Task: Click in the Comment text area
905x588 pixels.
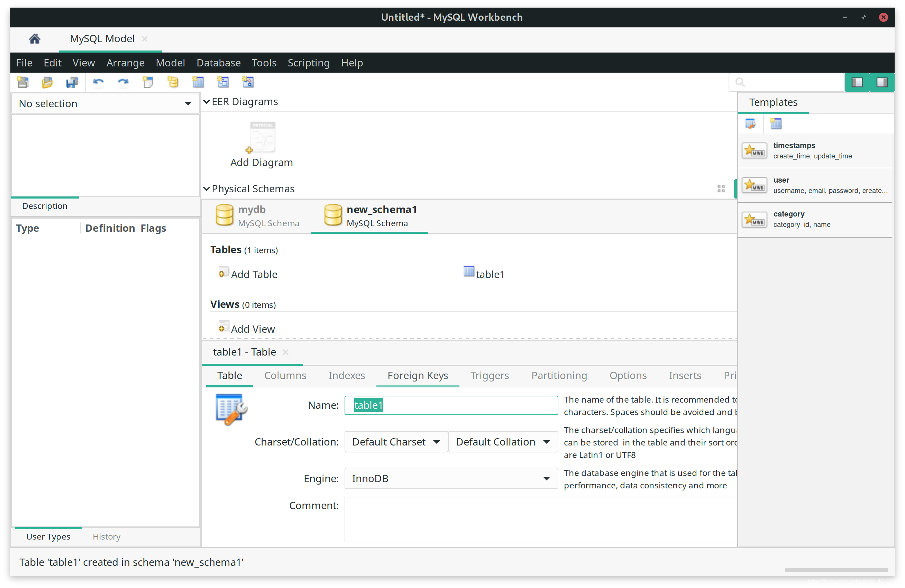Action: point(540,520)
